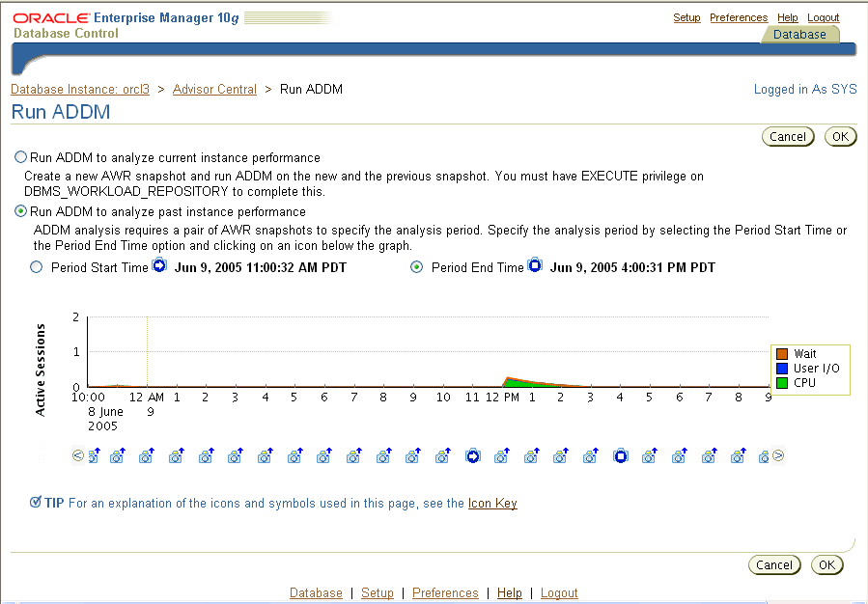Click the TIP checkmark icon
868x604 pixels.
coord(36,503)
